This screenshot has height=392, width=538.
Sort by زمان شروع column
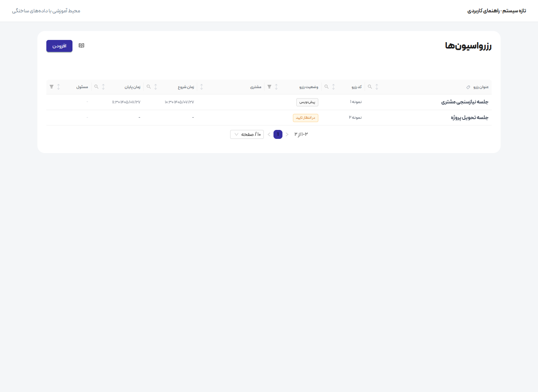coord(155,87)
